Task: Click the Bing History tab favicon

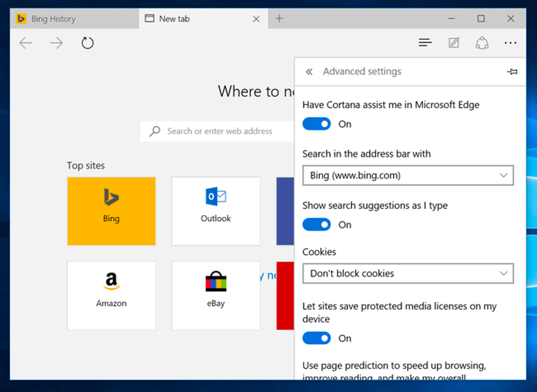Action: tap(21, 18)
